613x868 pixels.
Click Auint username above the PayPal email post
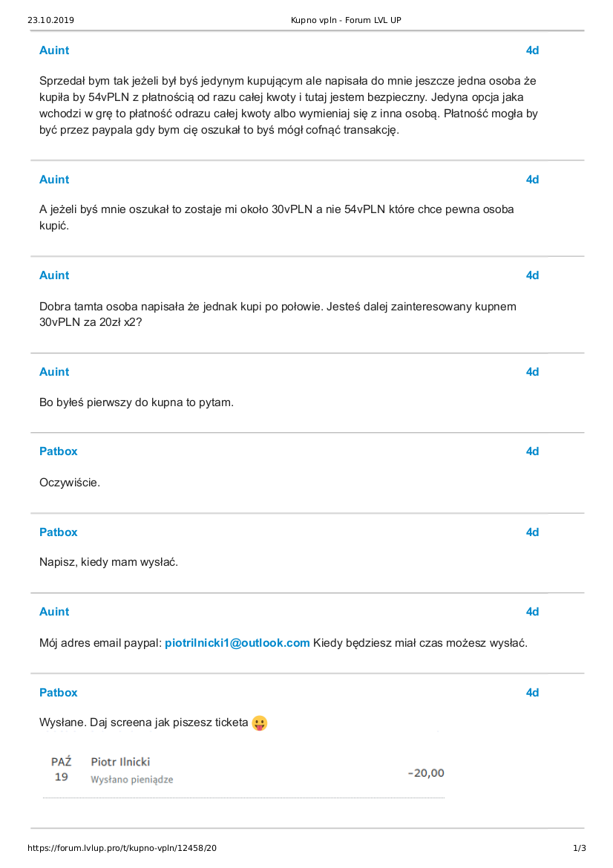click(x=54, y=612)
